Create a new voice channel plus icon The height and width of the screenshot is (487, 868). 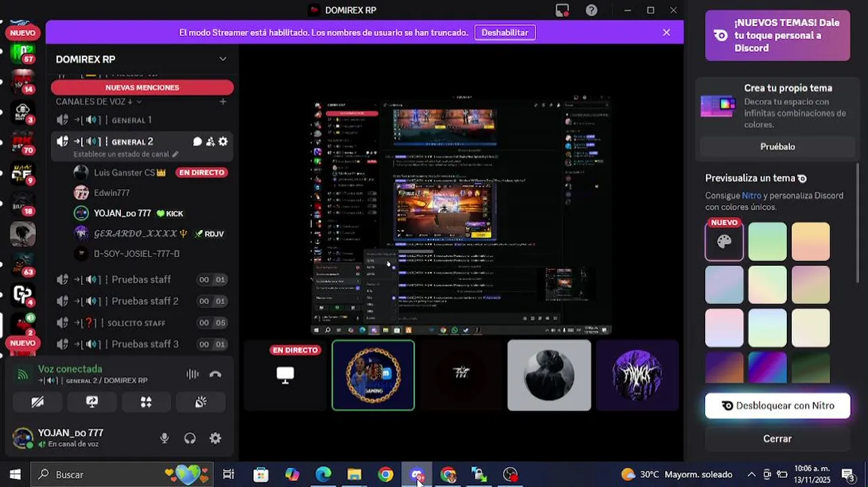point(222,101)
